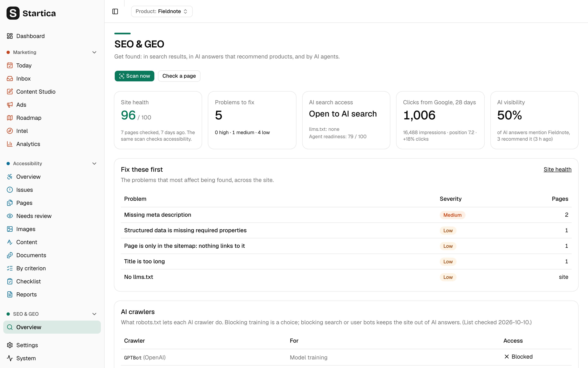Open Settings in the sidebar
Screen dimensions: 588x368
[52, 345]
